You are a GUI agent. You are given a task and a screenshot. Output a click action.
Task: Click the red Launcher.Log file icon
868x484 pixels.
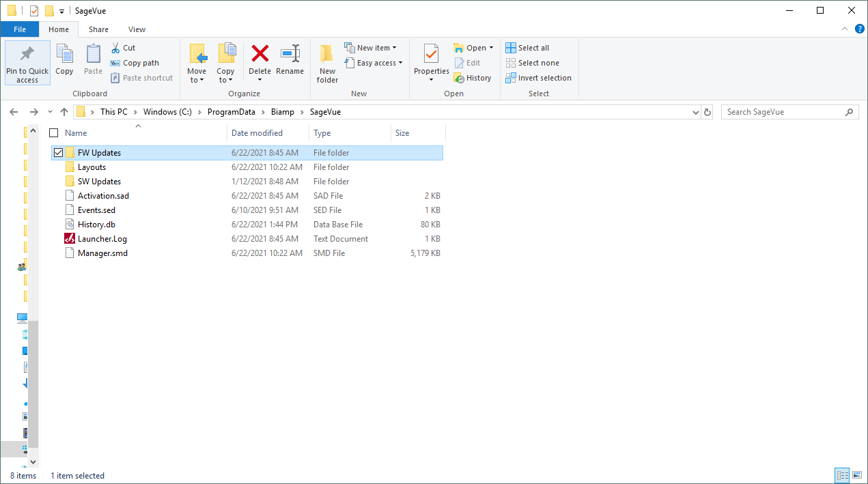70,239
